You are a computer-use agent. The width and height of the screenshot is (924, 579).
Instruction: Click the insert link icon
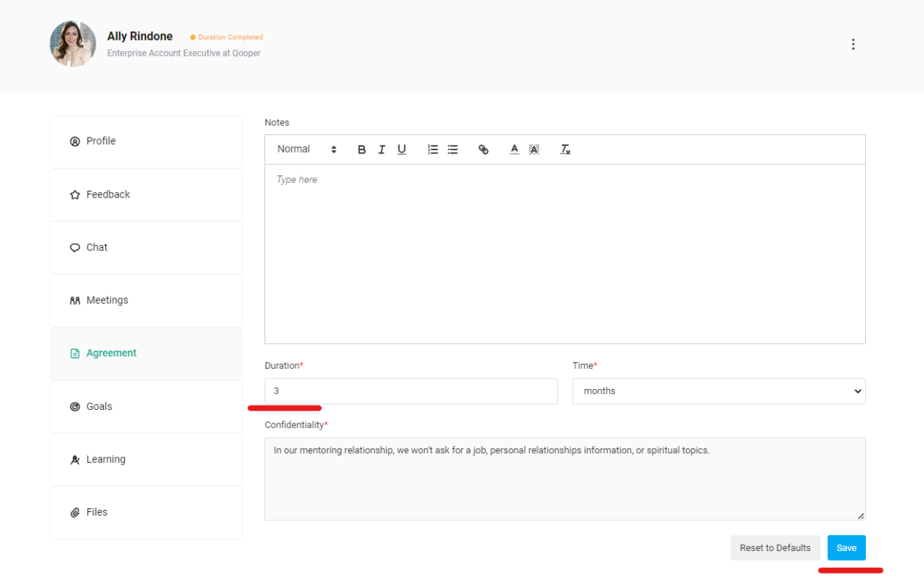tap(483, 149)
